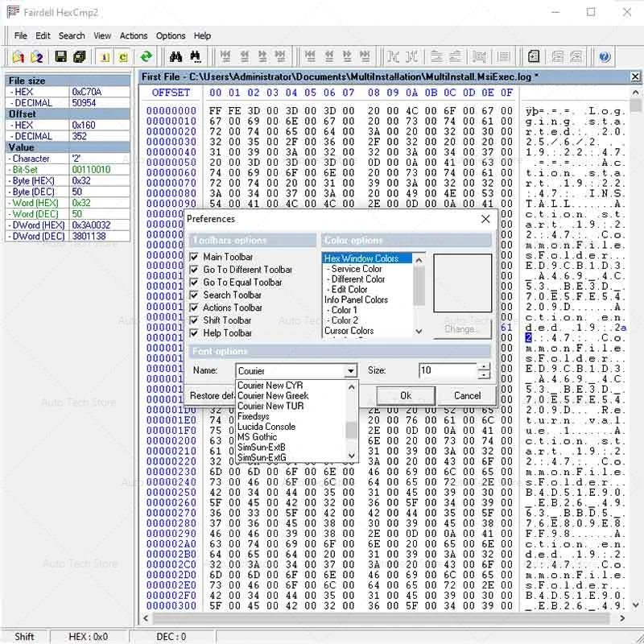This screenshot has width=644, height=644.
Task: Uncheck the Search Toolbar option
Action: 194,295
